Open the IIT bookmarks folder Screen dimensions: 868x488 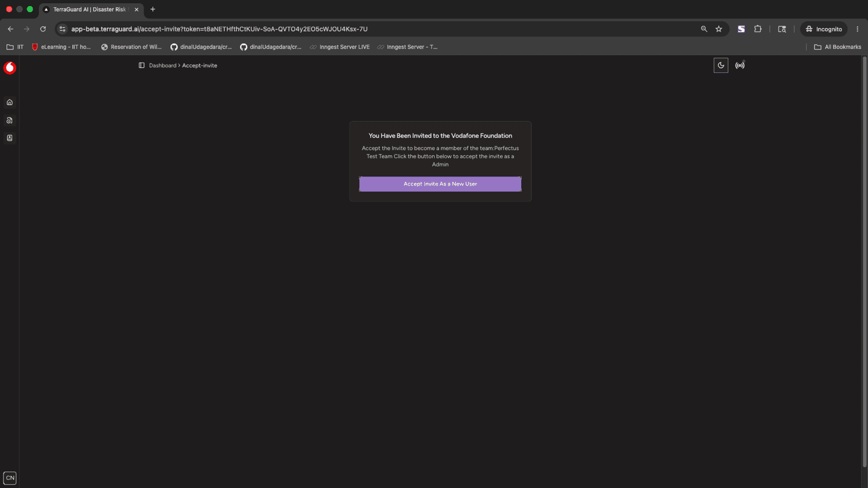pyautogui.click(x=15, y=47)
